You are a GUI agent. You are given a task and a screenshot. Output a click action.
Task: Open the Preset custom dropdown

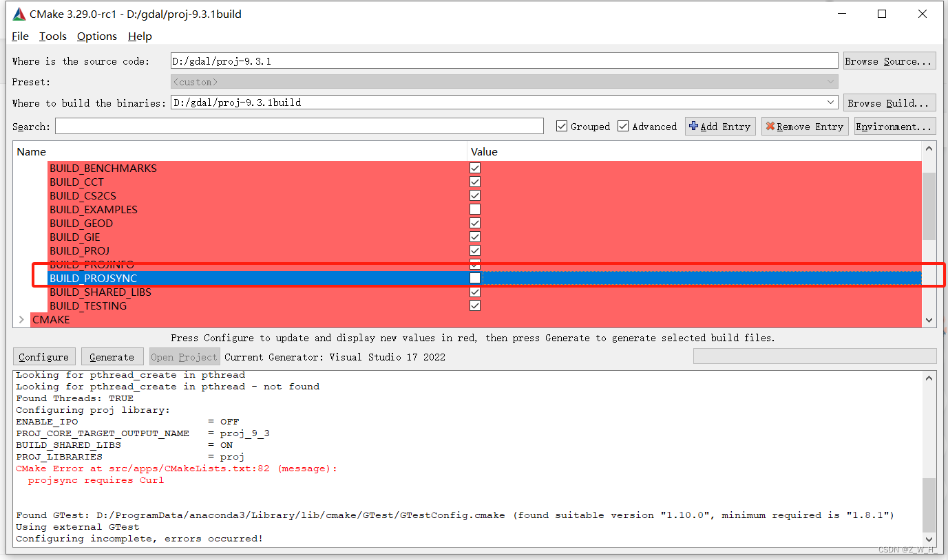830,82
